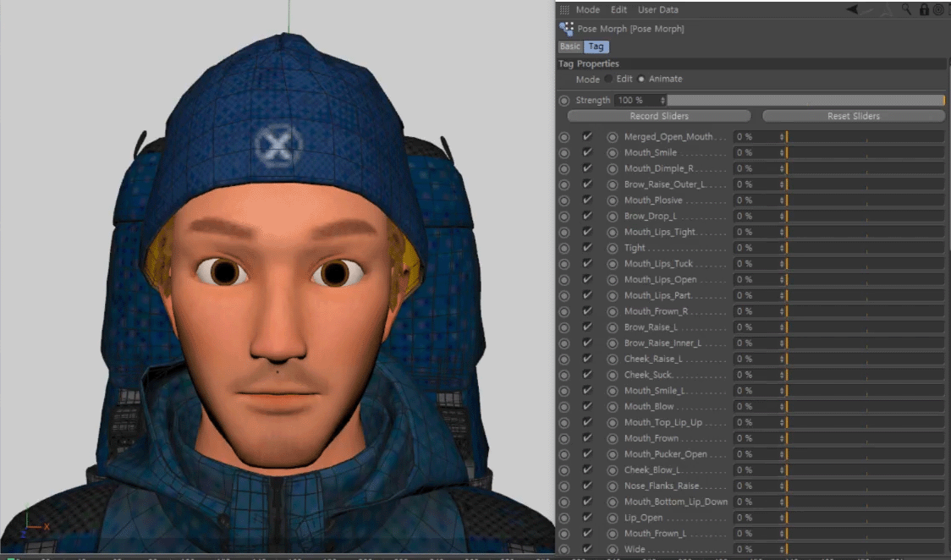Image resolution: width=951 pixels, height=560 pixels.
Task: Uncheck the Mouth_Top_Lip_Up morph checkbox
Action: pos(587,422)
